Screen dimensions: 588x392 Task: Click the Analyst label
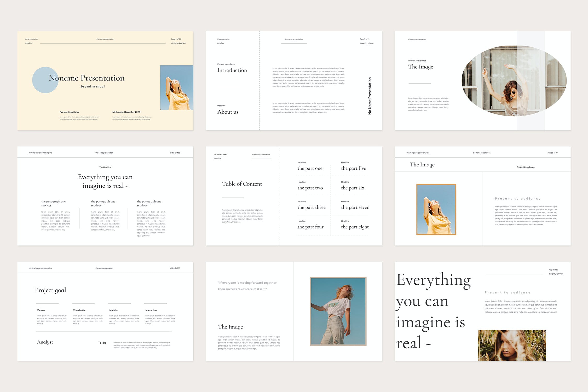point(45,342)
